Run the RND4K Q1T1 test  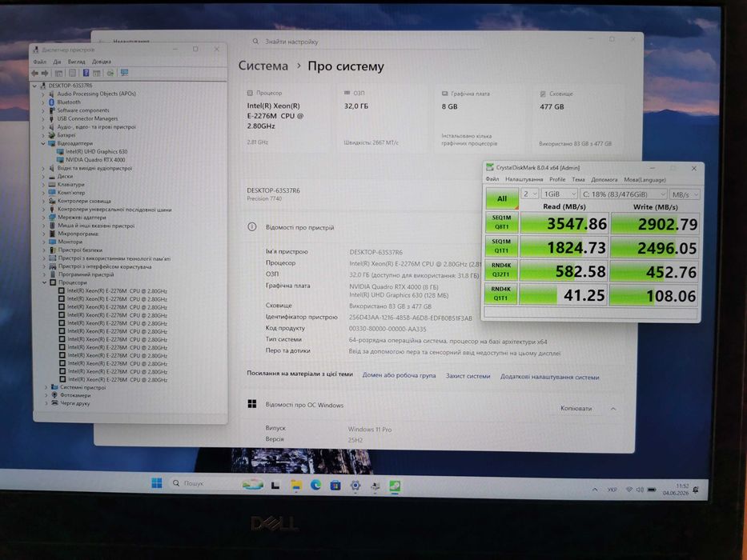(x=501, y=294)
